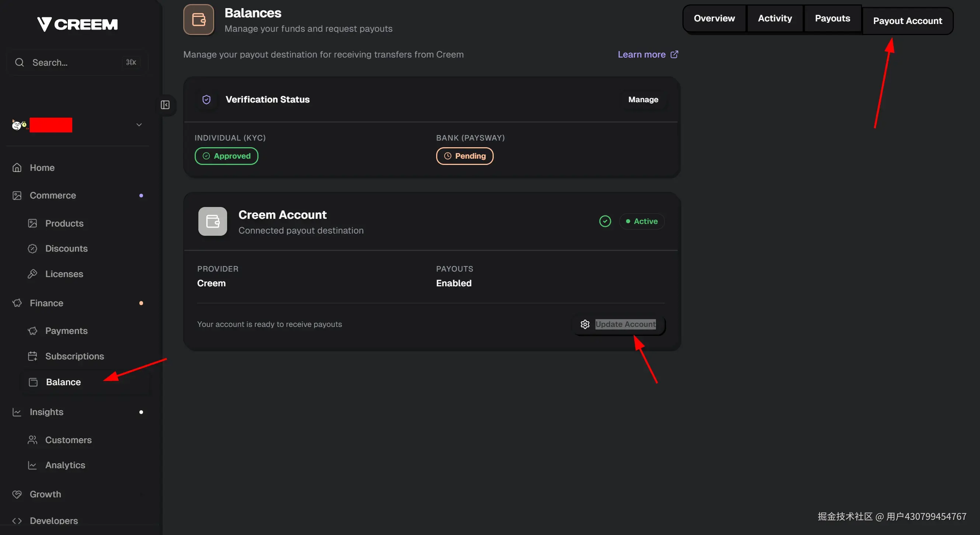
Task: Click the Subscriptions calendar icon
Action: click(33, 356)
